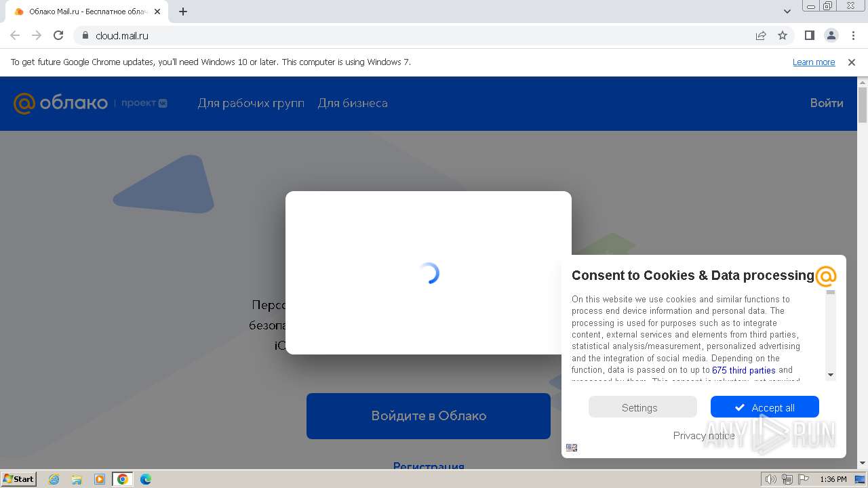Open the Windows Start button
Image resolution: width=868 pixels, height=488 pixels.
pyautogui.click(x=19, y=479)
